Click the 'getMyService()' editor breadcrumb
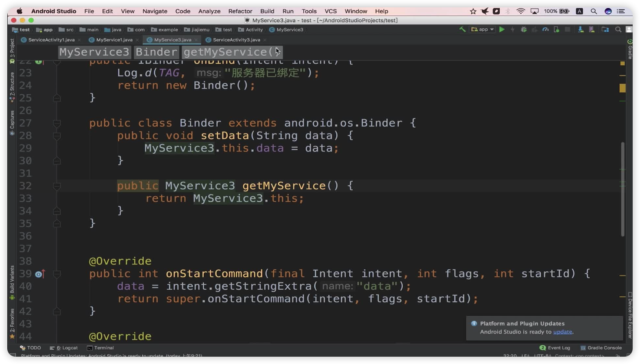Screen dimensions: 640x364 231,52
